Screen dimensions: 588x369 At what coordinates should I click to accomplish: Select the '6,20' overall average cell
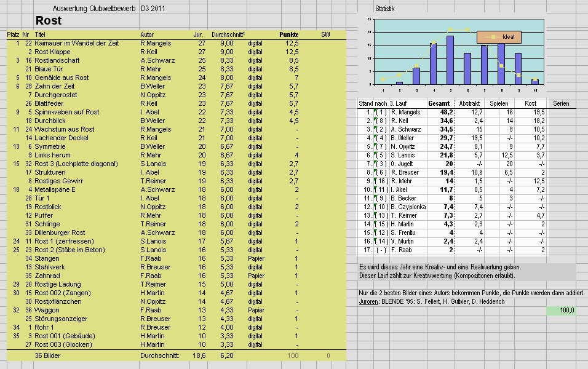click(227, 356)
